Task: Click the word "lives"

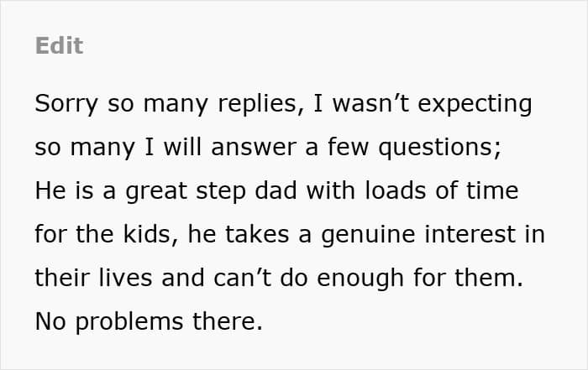Action: [125, 278]
